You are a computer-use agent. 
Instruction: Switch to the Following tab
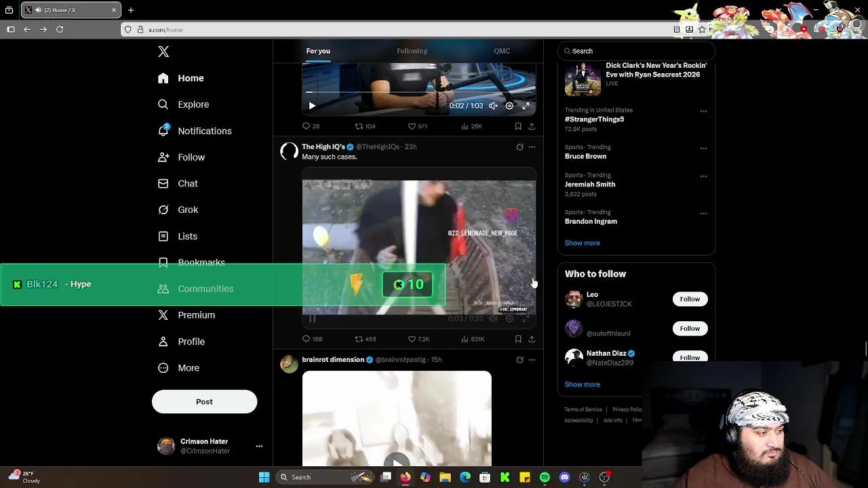[x=412, y=51]
